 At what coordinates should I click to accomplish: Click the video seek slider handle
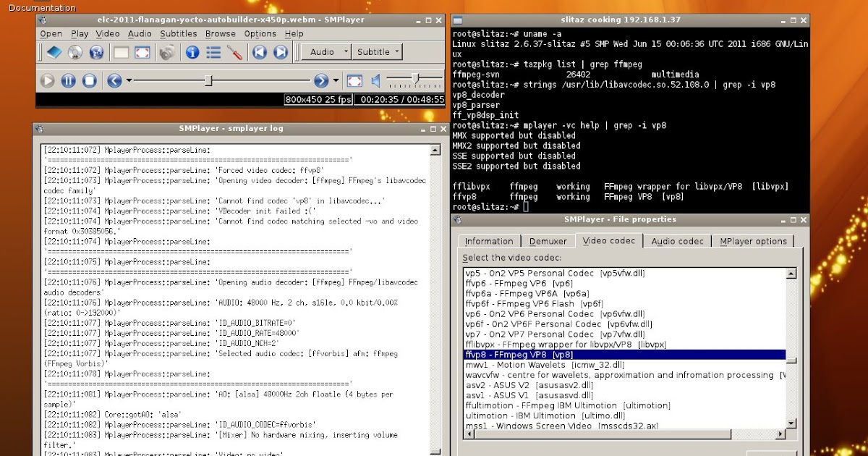point(208,80)
